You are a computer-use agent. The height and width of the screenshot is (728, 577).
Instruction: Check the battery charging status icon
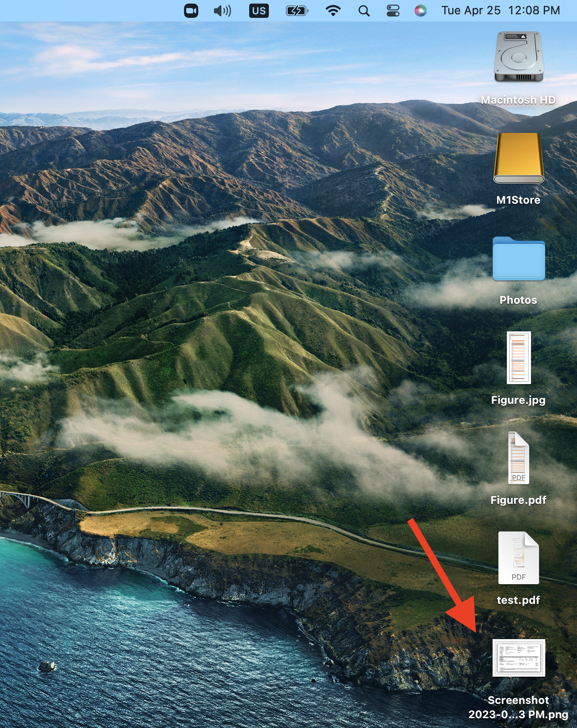point(297,10)
